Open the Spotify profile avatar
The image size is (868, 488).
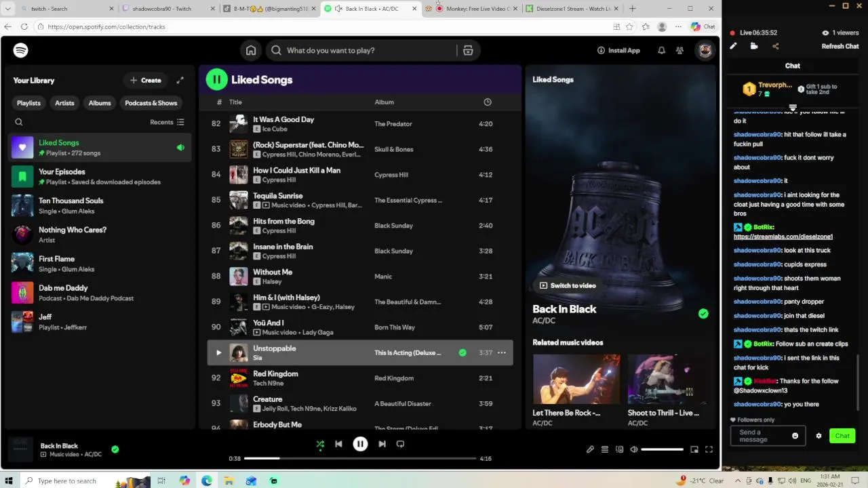click(705, 50)
